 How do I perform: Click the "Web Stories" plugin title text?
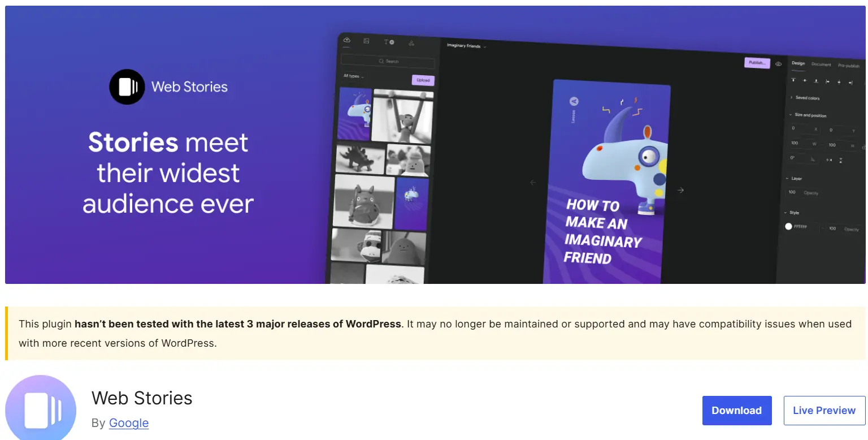click(142, 398)
